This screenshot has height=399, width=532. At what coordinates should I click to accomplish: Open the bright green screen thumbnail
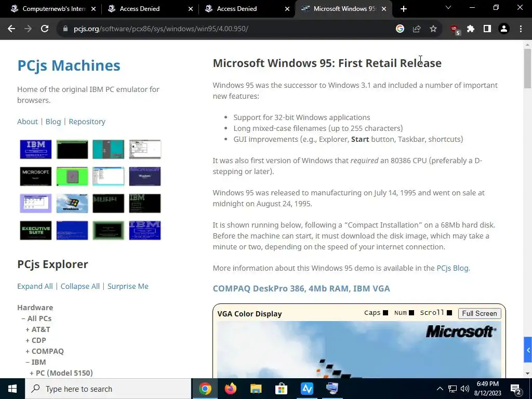click(x=72, y=177)
